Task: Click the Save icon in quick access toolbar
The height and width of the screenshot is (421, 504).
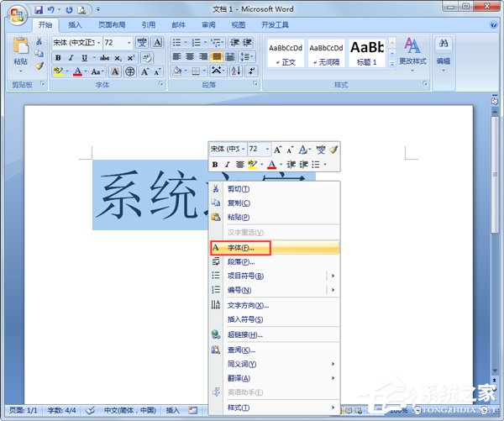Action: [39, 9]
